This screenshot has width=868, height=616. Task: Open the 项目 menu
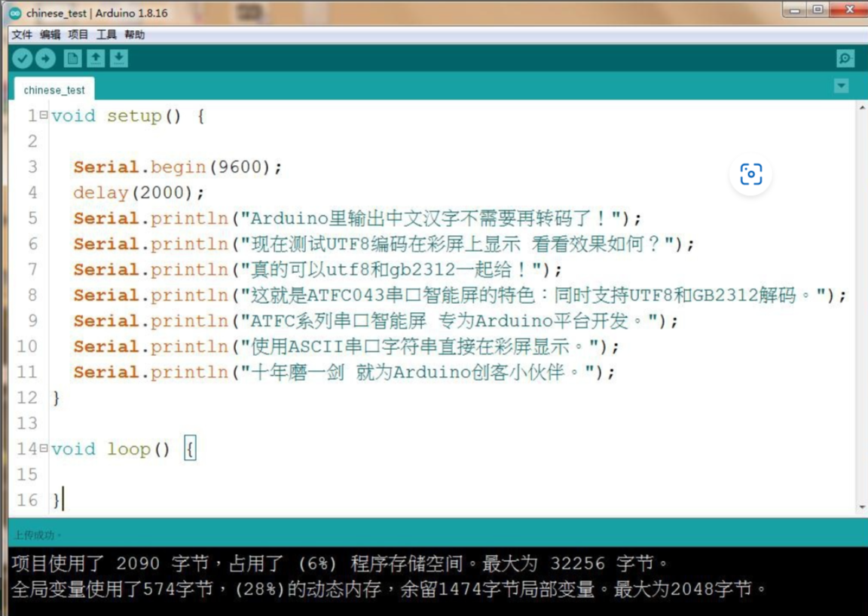pyautogui.click(x=78, y=35)
